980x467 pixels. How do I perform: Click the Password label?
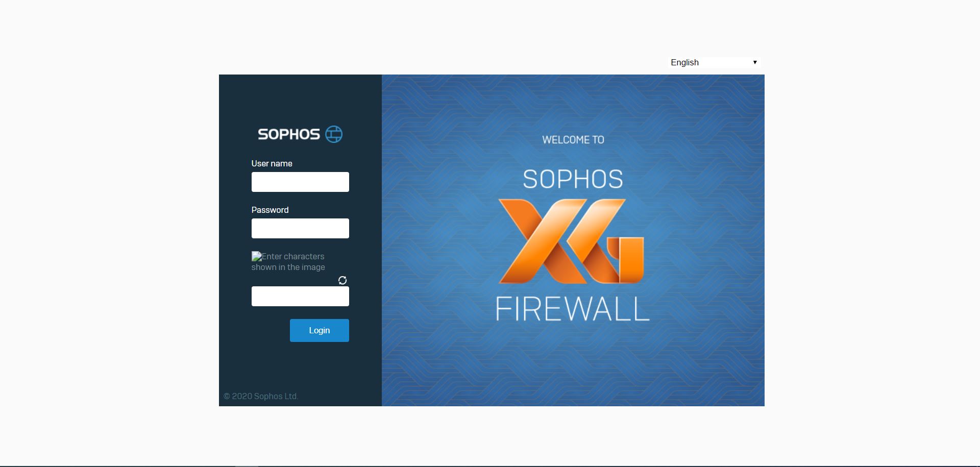[270, 210]
